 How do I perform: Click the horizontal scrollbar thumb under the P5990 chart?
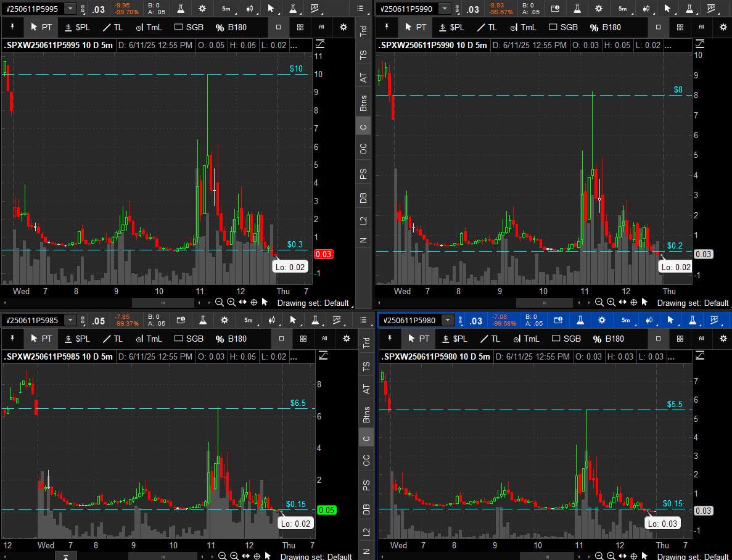[x=543, y=303]
